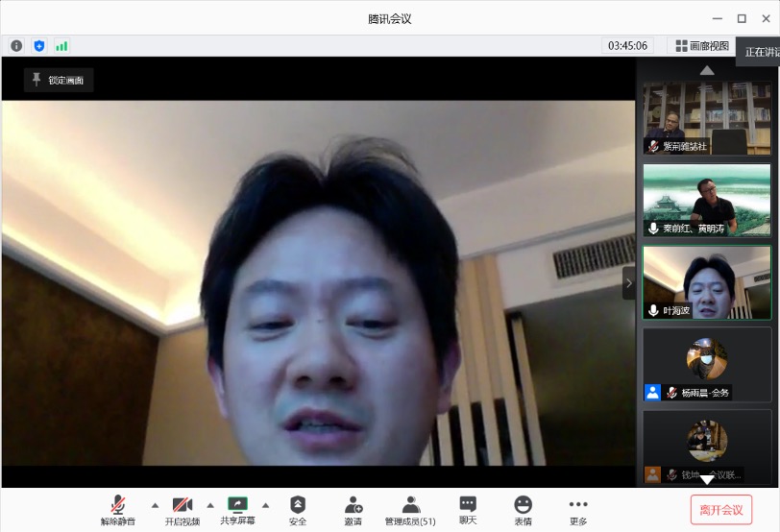The image size is (780, 532).
Task: Click the meeting info icon
Action: pyautogui.click(x=16, y=45)
